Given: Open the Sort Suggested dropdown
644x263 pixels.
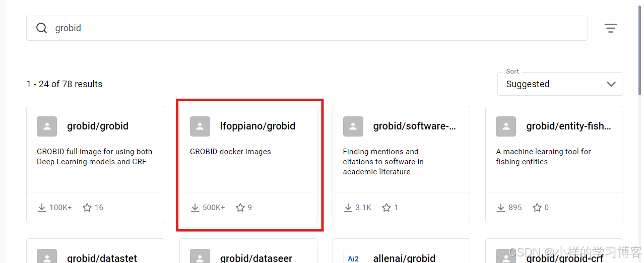Looking at the screenshot, I should (x=560, y=84).
